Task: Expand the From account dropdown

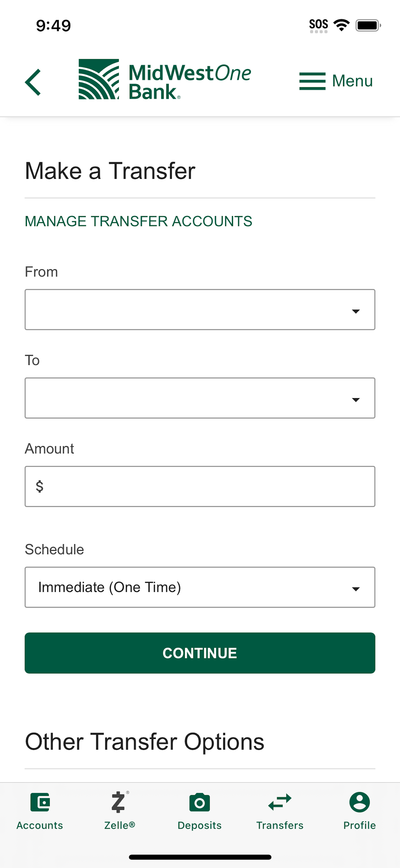Action: 200,310
